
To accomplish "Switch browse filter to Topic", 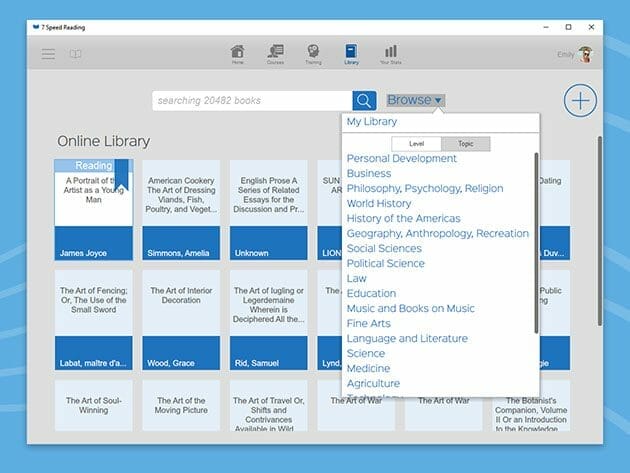I will [465, 144].
